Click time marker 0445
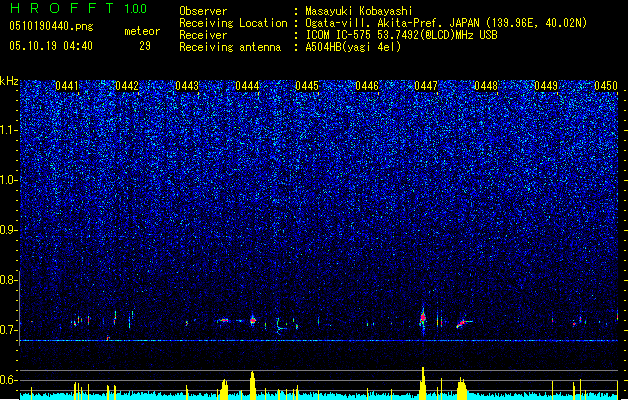 (307, 86)
